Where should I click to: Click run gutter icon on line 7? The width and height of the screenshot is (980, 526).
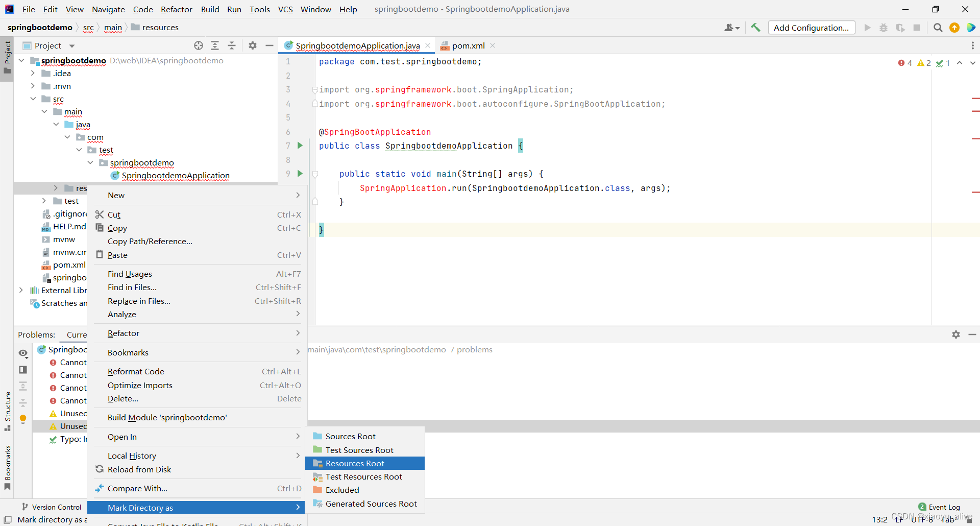coord(300,146)
